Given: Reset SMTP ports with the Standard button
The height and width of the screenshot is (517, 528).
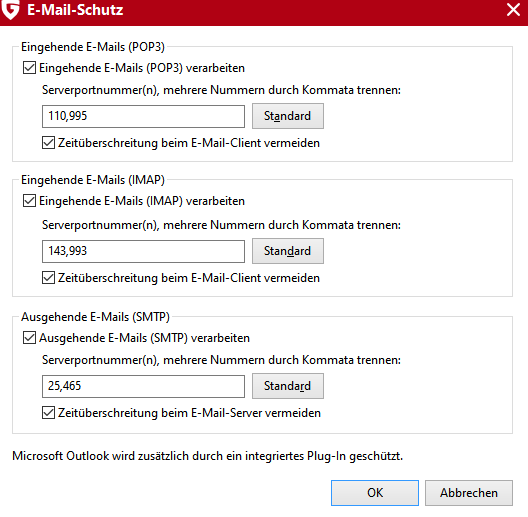Looking at the screenshot, I should [x=288, y=386].
